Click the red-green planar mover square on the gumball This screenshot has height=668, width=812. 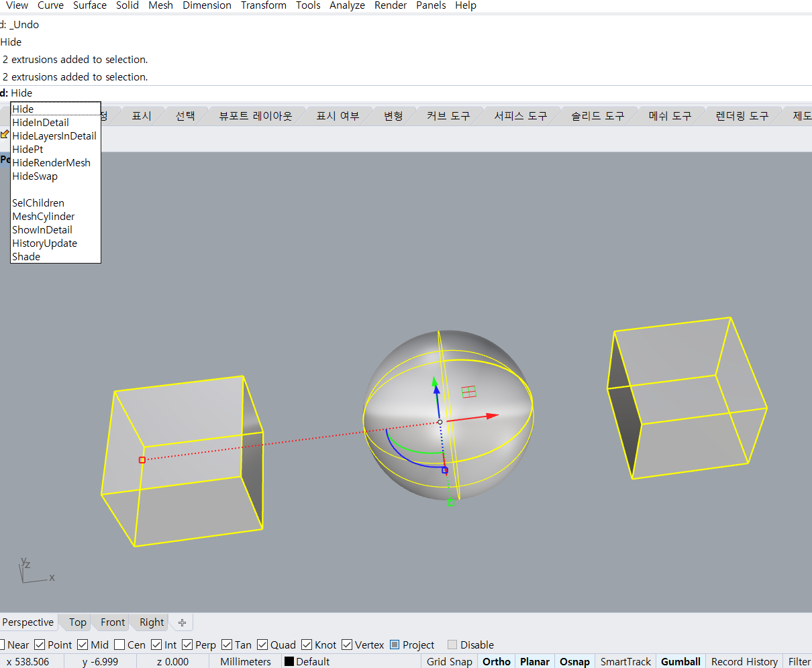[x=469, y=392]
